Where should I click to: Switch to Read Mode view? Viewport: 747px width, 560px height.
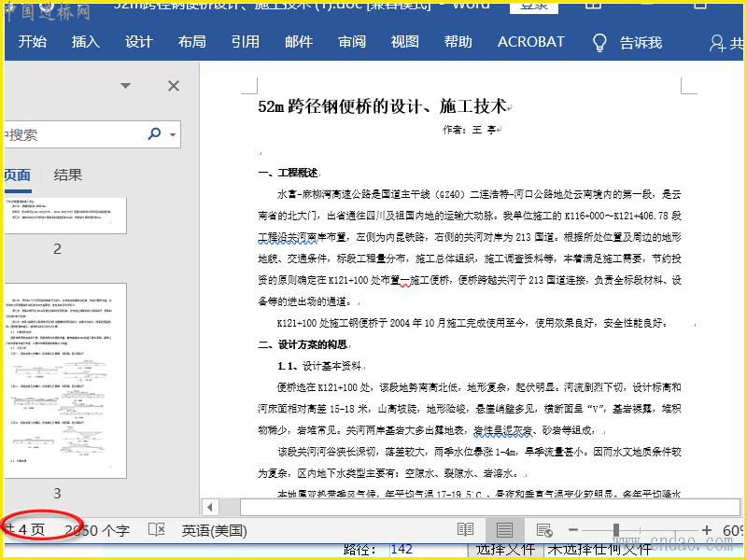(465, 530)
